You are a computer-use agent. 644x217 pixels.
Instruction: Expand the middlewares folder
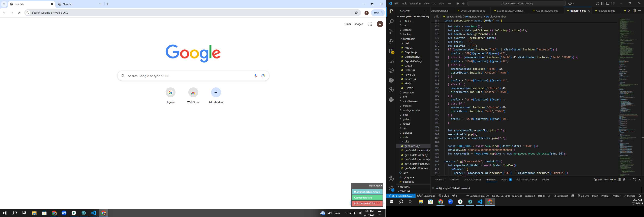(410, 101)
